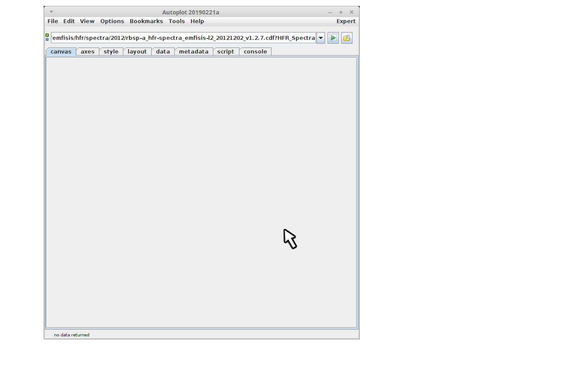576x392 pixels.
Task: Close the Autoplot window
Action: point(352,12)
